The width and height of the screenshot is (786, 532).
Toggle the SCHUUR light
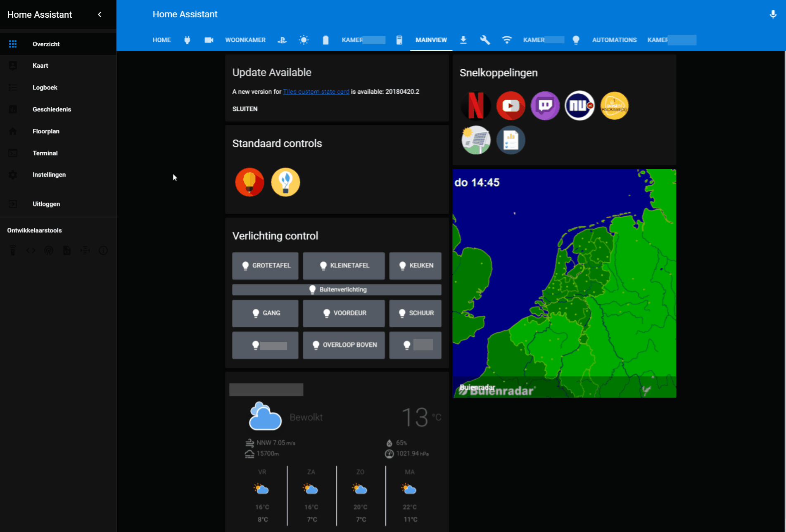(415, 313)
